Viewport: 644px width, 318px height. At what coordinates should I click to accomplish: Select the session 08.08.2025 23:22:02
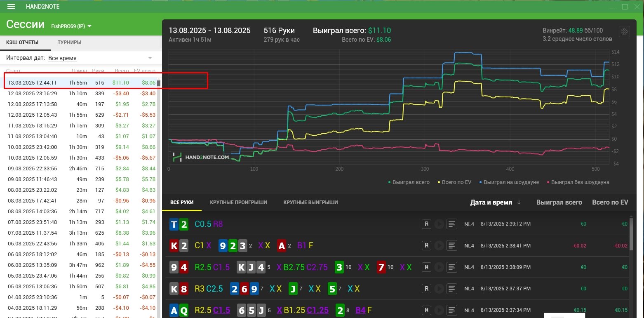[x=81, y=190]
